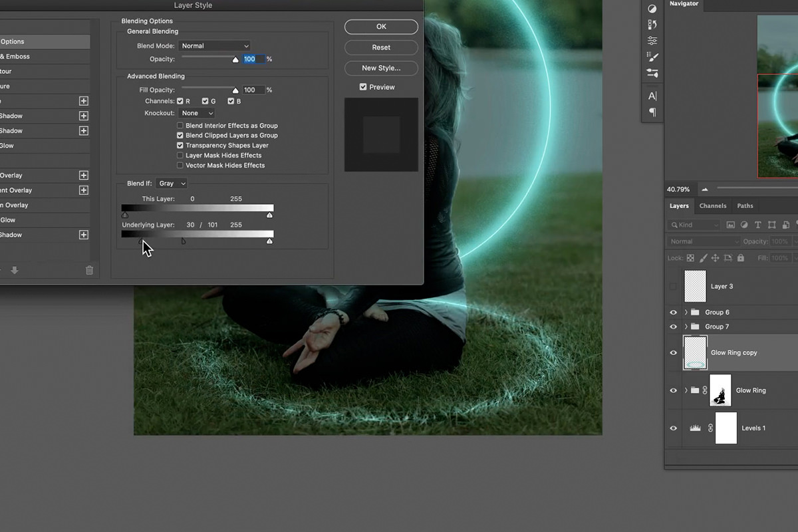
Task: Hide the Glow Ring layer
Action: coord(673,390)
